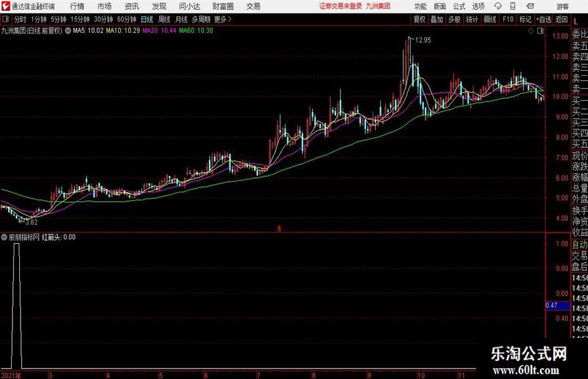Open the 公式 menu
Image resolution: width=588 pixels, height=379 pixels.
click(459, 6)
